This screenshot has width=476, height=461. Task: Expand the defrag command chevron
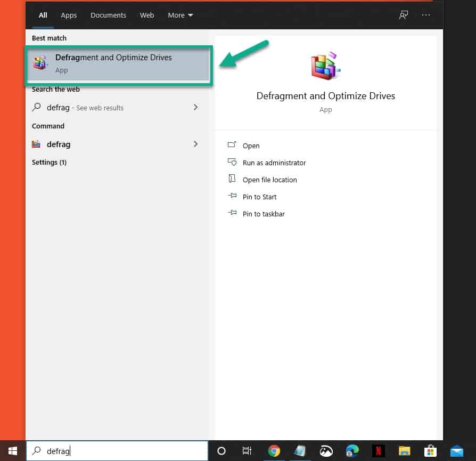tap(195, 144)
